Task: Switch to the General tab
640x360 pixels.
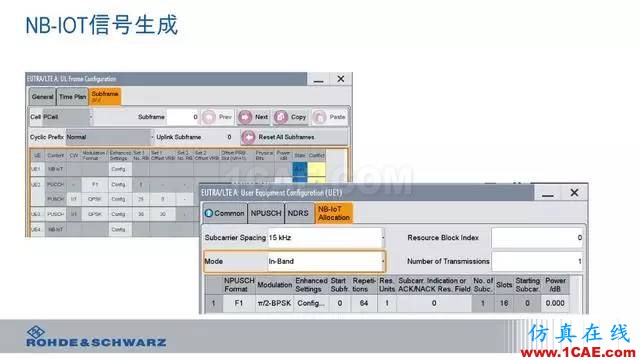Action: tap(42, 97)
